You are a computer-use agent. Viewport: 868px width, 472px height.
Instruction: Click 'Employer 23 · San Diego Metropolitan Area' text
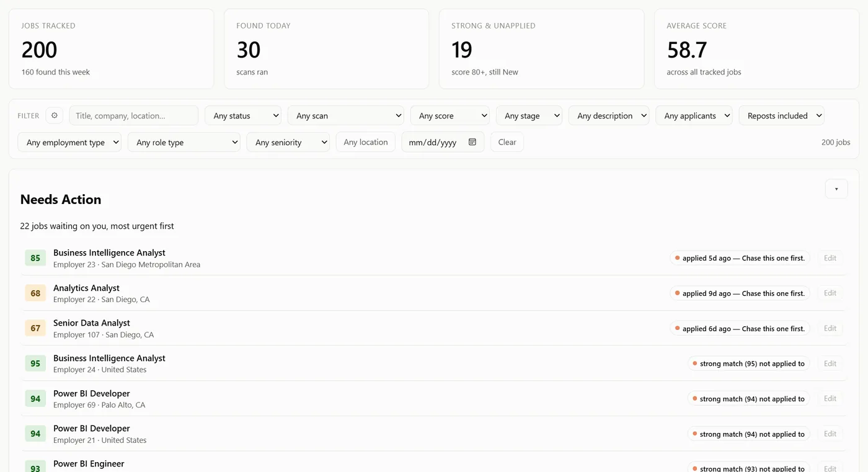coord(126,265)
